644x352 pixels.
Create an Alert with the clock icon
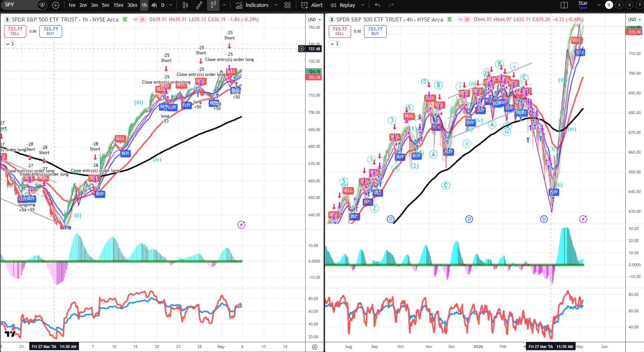pyautogui.click(x=312, y=5)
